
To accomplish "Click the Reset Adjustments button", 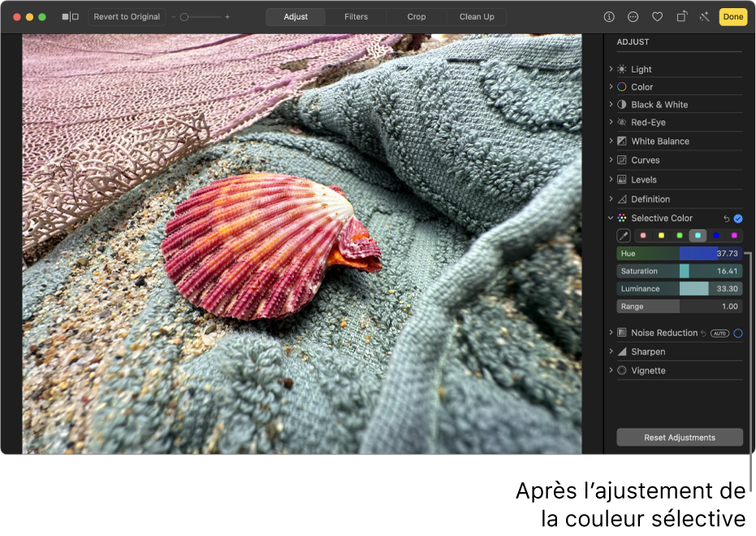I will (680, 438).
